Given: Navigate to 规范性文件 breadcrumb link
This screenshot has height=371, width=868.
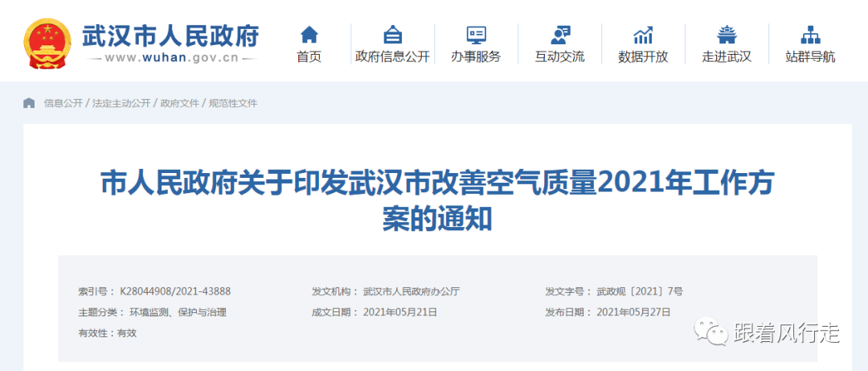Looking at the screenshot, I should pyautogui.click(x=233, y=104).
